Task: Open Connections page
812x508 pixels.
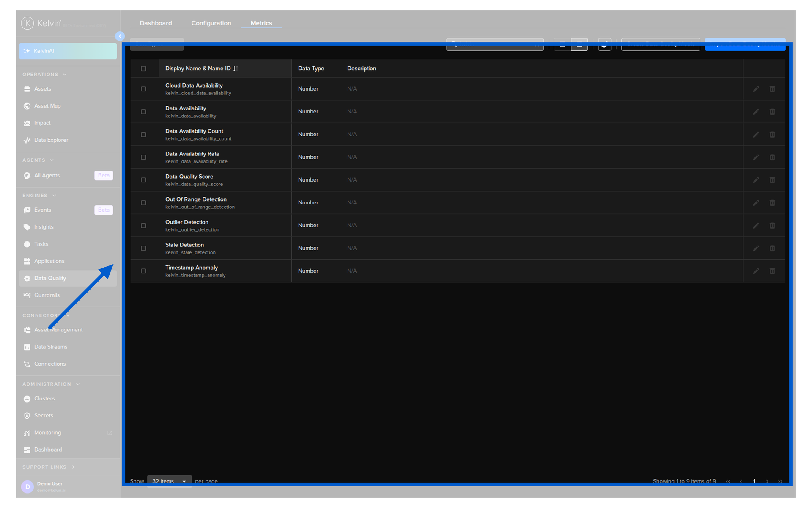Action: (68, 364)
